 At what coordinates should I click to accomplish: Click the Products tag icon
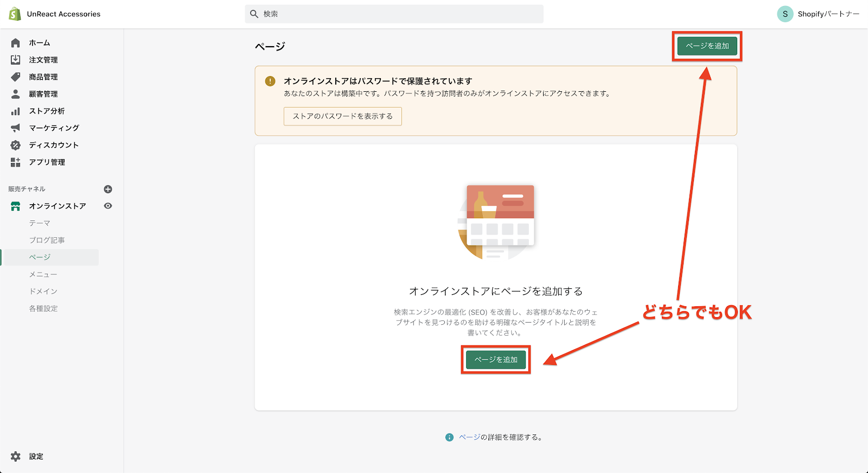[x=16, y=77]
